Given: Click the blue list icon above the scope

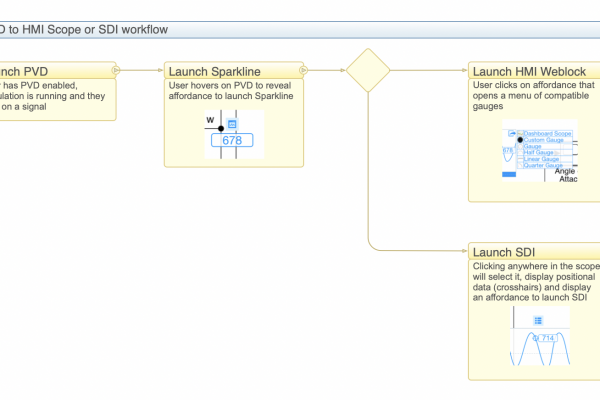Looking at the screenshot, I should tap(538, 320).
